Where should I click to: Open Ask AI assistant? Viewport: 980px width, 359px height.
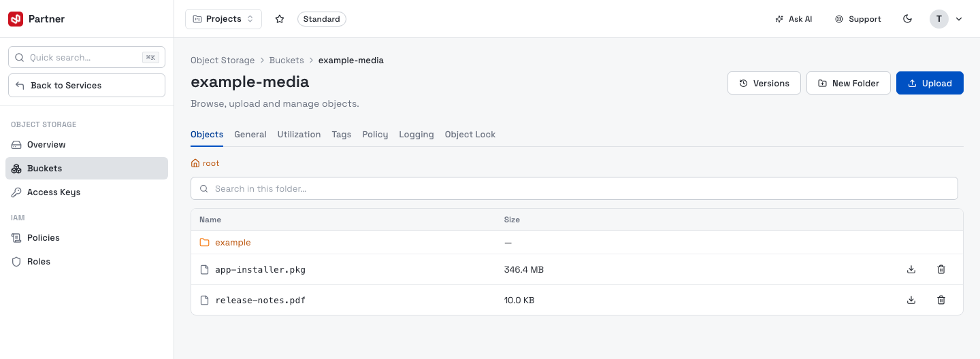pos(794,19)
